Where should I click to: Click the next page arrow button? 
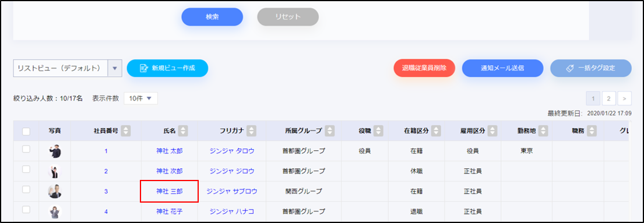pos(624,98)
